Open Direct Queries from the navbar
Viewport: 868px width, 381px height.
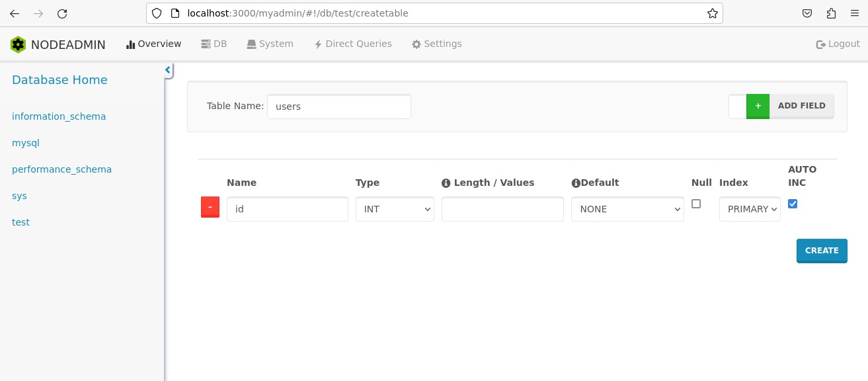(353, 44)
